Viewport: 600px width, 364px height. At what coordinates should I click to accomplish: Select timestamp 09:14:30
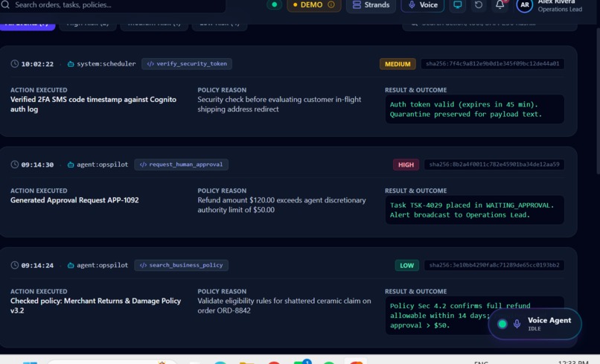coord(37,165)
